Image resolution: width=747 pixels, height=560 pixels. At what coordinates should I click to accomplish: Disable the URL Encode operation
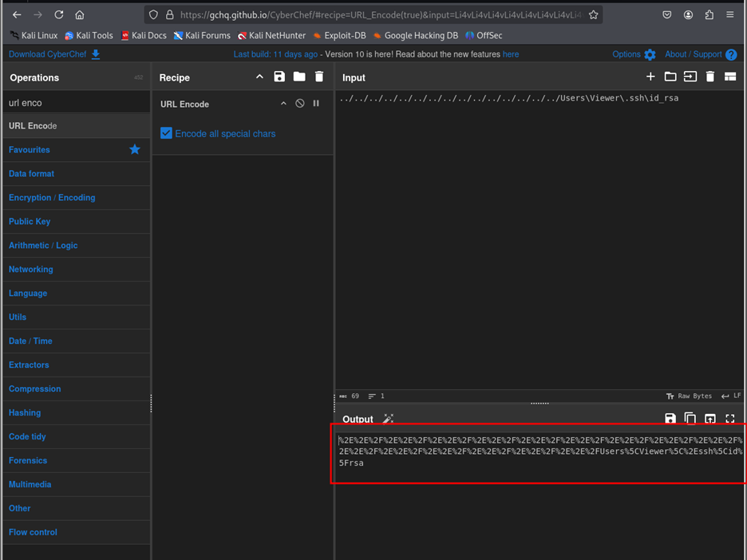pyautogui.click(x=300, y=104)
